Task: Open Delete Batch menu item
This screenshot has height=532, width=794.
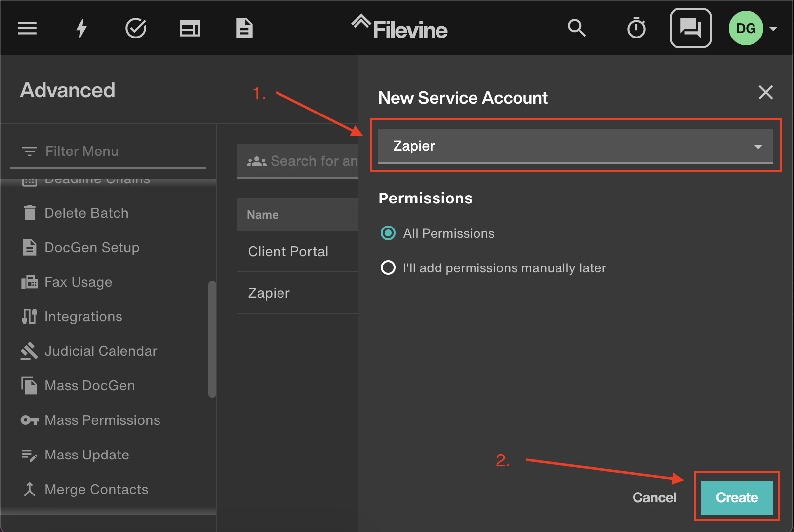Action: click(x=86, y=213)
